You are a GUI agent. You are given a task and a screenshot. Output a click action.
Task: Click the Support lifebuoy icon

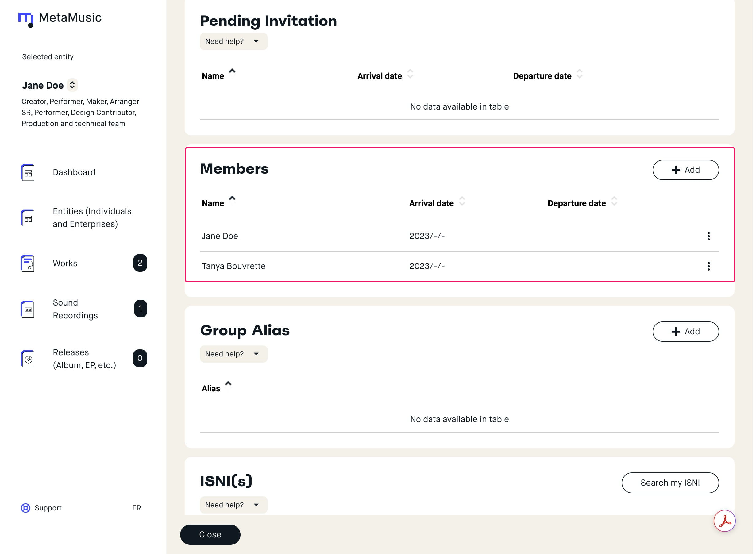[x=25, y=508]
